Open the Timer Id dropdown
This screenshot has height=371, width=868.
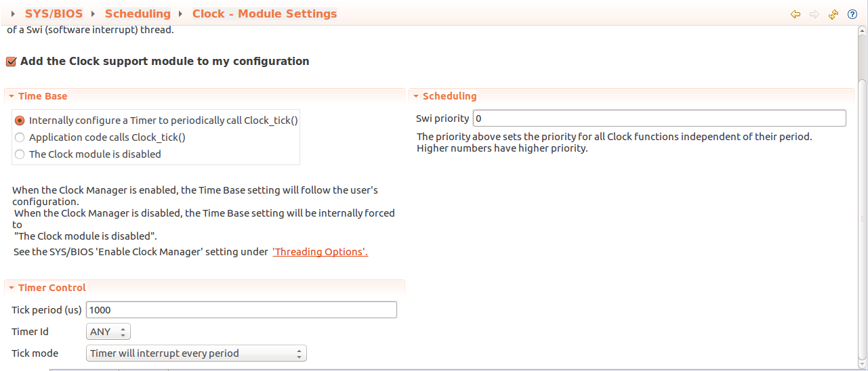(108, 332)
